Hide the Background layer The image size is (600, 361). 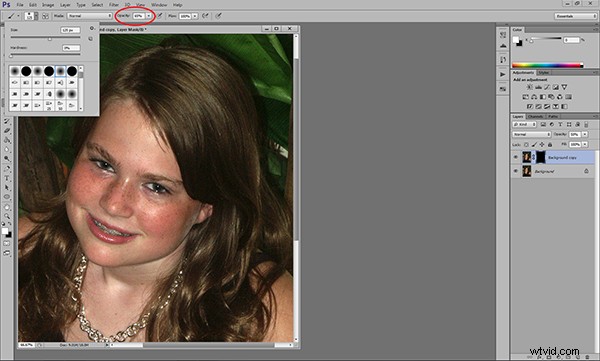pos(516,171)
